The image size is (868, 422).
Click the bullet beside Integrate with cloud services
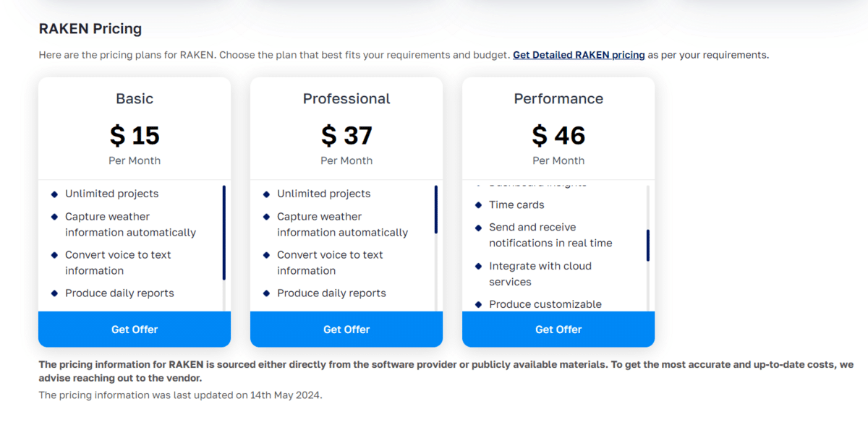(478, 267)
